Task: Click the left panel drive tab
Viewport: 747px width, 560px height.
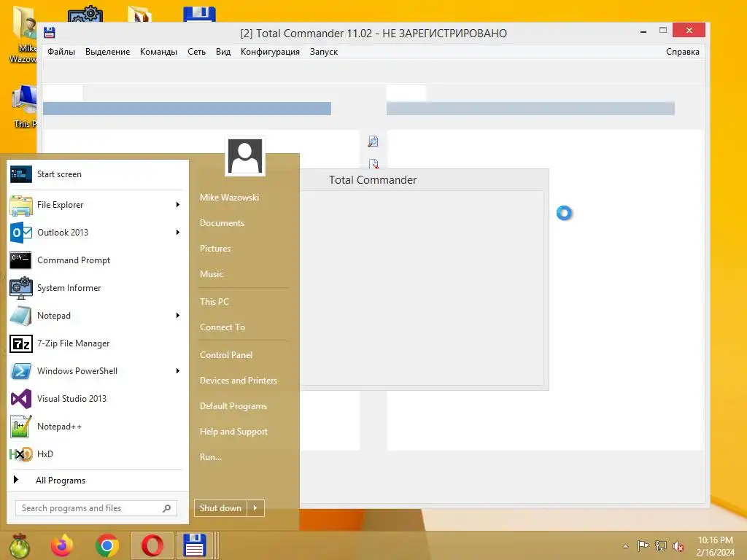Action: click(63, 93)
